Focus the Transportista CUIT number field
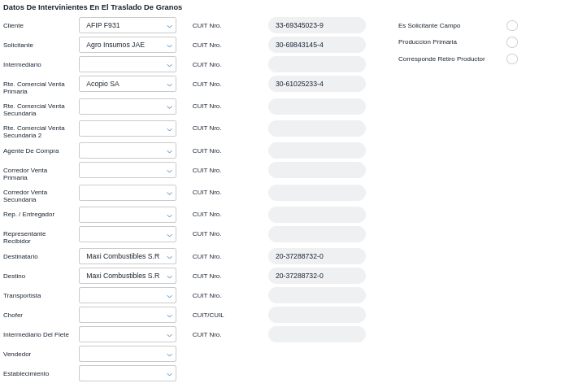This screenshot has height=392, width=565. (x=317, y=295)
